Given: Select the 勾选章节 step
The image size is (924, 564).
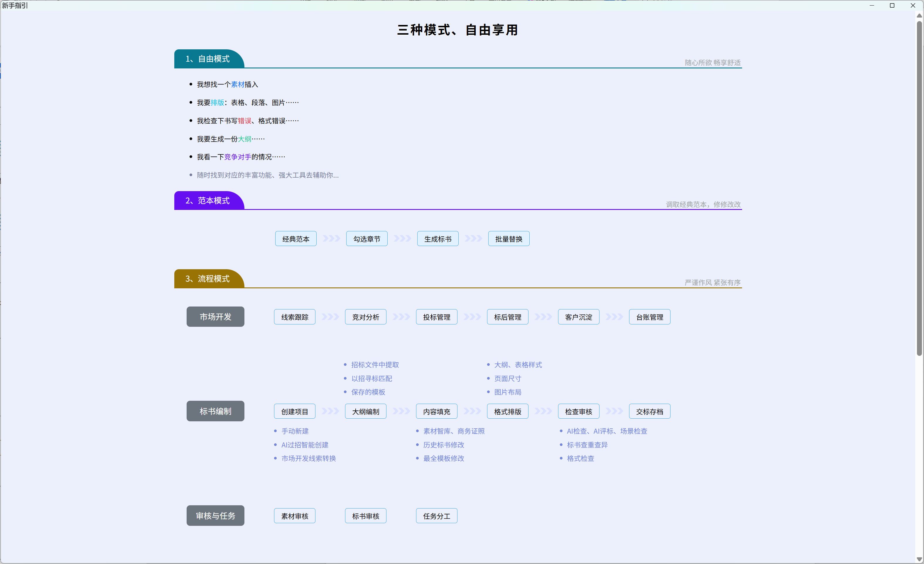Looking at the screenshot, I should (x=366, y=239).
